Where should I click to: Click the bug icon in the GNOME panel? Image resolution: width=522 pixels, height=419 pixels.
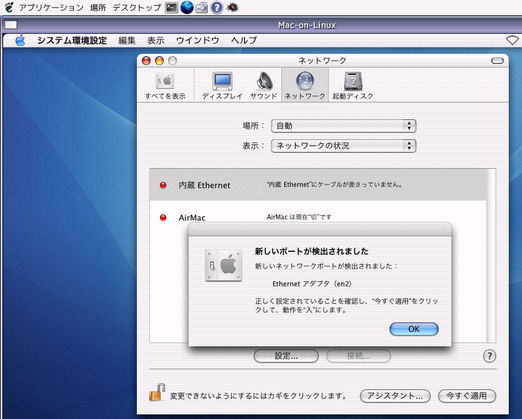coord(232,7)
